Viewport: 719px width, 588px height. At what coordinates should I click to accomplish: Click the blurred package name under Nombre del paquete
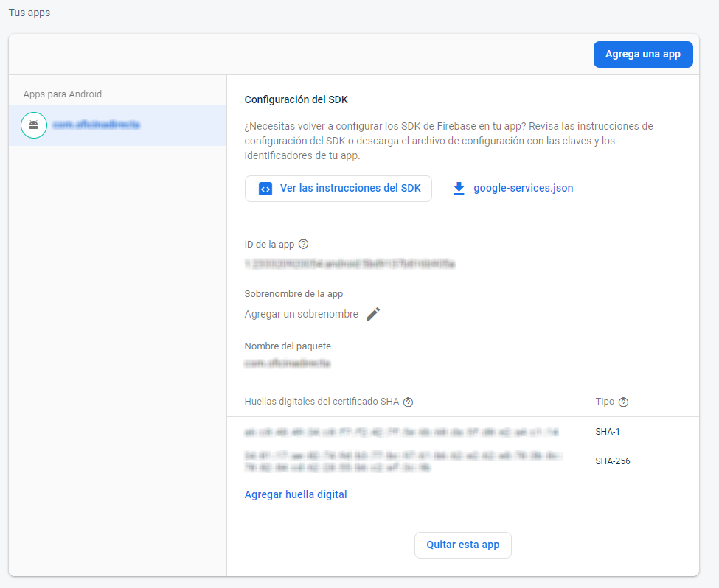(x=288, y=363)
